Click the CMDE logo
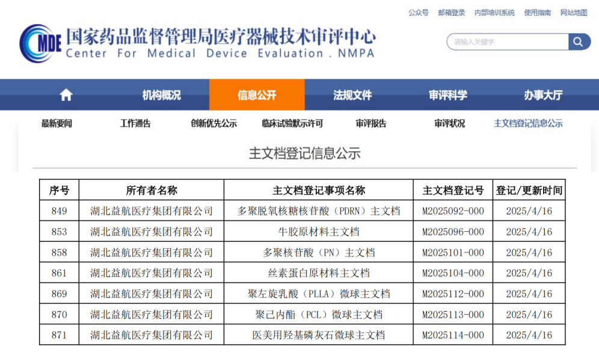599x364 pixels. tap(40, 43)
